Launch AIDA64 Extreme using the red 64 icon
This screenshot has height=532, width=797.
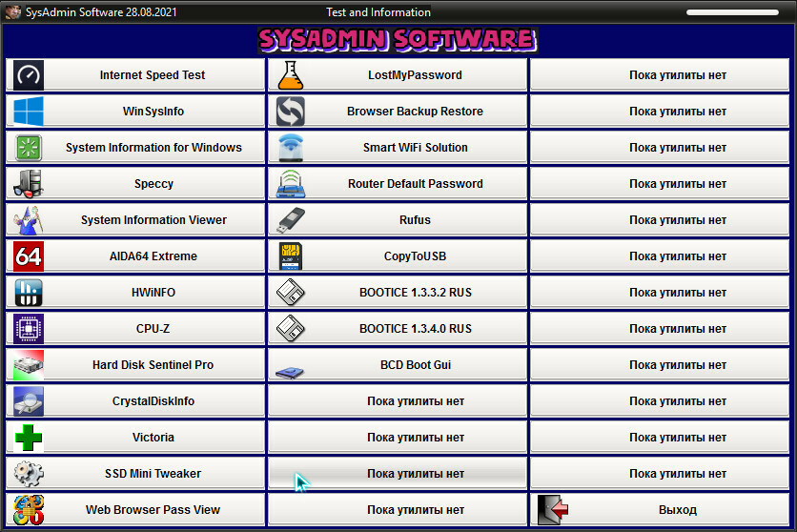coord(29,256)
